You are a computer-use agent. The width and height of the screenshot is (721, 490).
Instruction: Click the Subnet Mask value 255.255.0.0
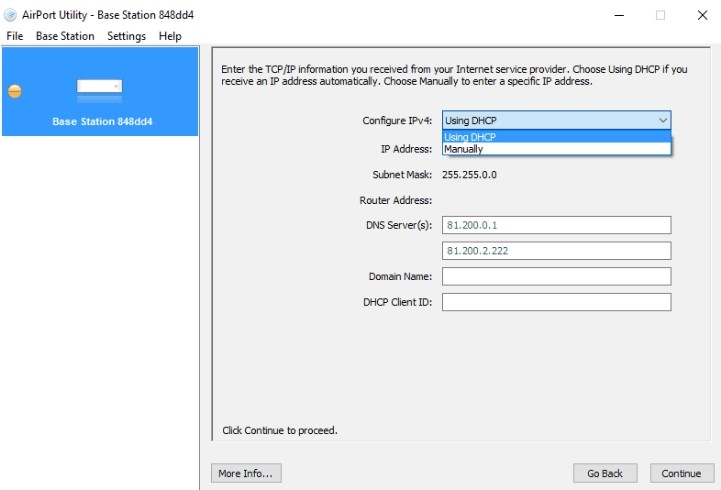click(469, 175)
